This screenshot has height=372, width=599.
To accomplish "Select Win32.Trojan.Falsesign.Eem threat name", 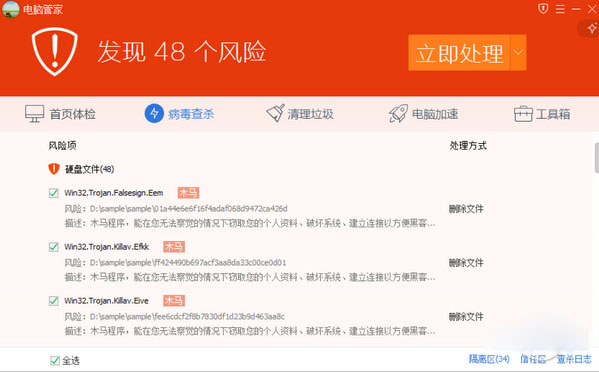I will click(114, 193).
